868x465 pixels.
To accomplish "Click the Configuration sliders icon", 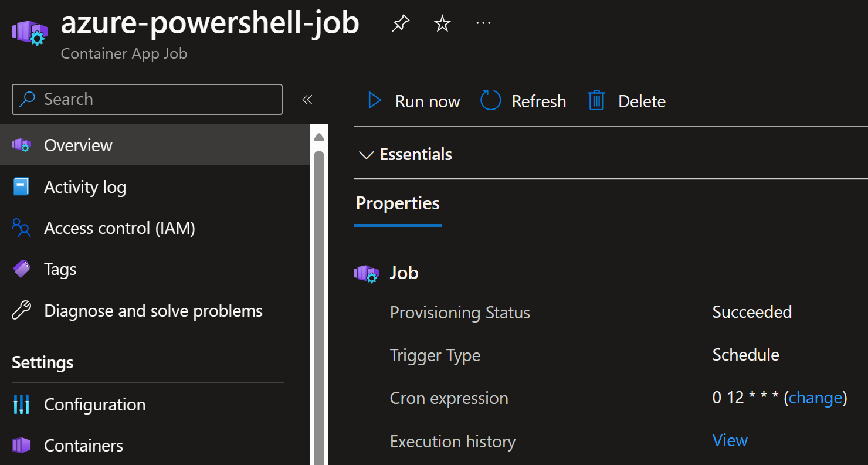I will click(x=21, y=405).
